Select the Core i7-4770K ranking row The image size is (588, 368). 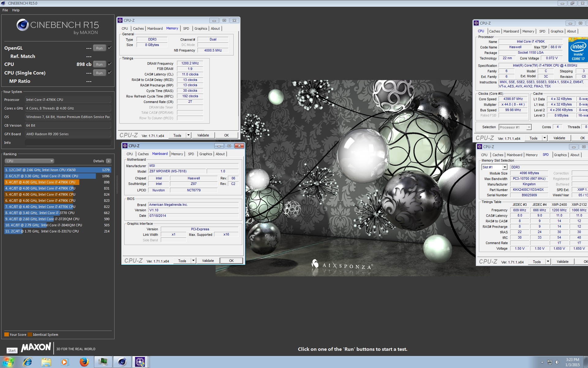pyautogui.click(x=58, y=207)
